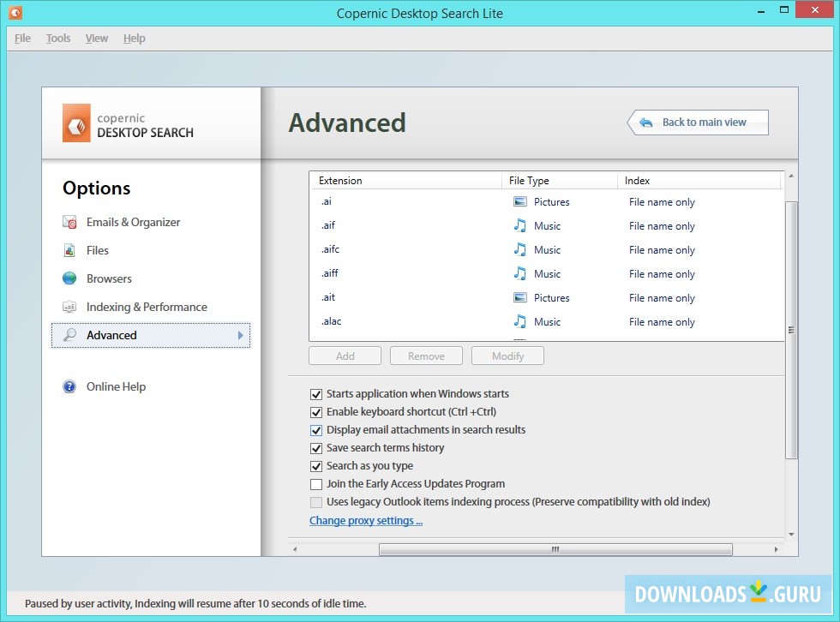Click 'File name only' in the .ai row
Image resolution: width=840 pixels, height=622 pixels.
coord(662,202)
